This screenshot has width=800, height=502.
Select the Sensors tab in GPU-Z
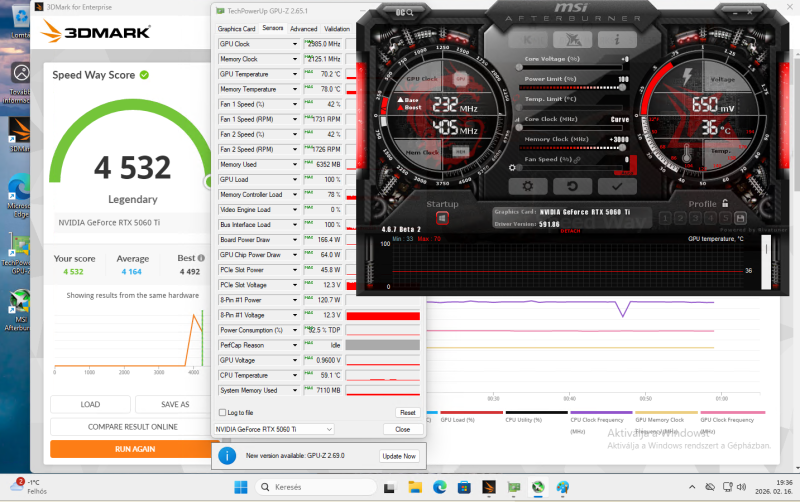[x=272, y=28]
